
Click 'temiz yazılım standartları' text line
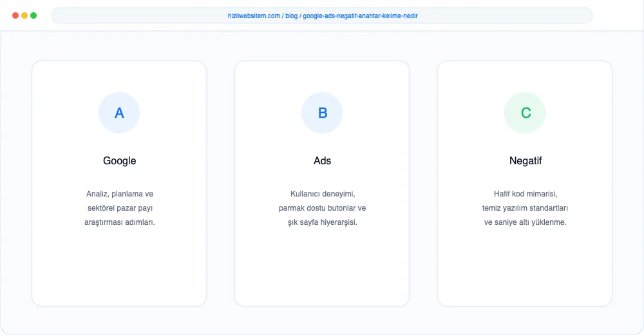point(526,208)
